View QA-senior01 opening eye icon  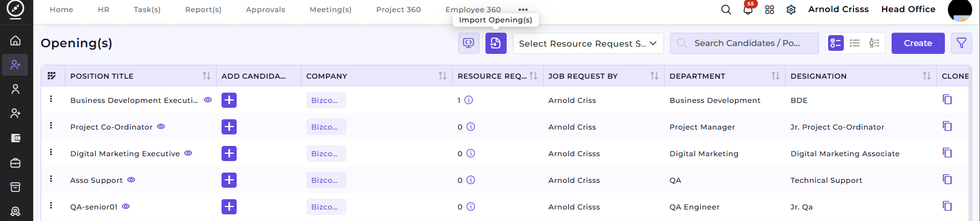pyautogui.click(x=126, y=206)
